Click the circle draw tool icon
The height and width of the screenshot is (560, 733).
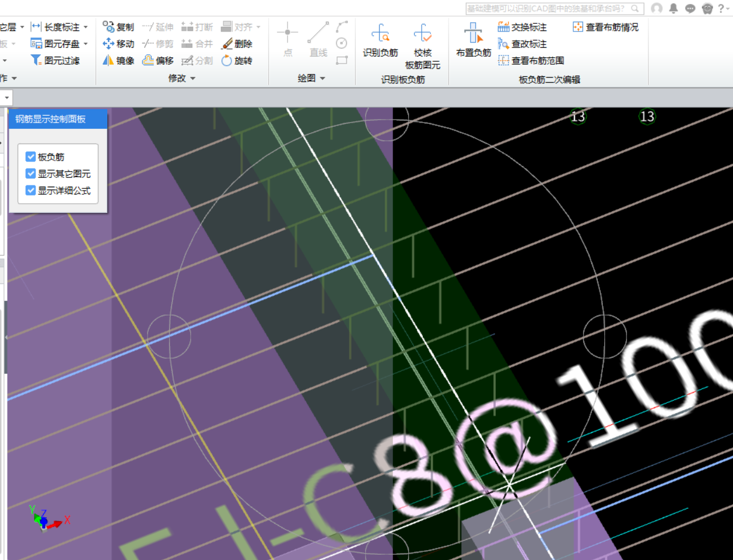pyautogui.click(x=342, y=43)
